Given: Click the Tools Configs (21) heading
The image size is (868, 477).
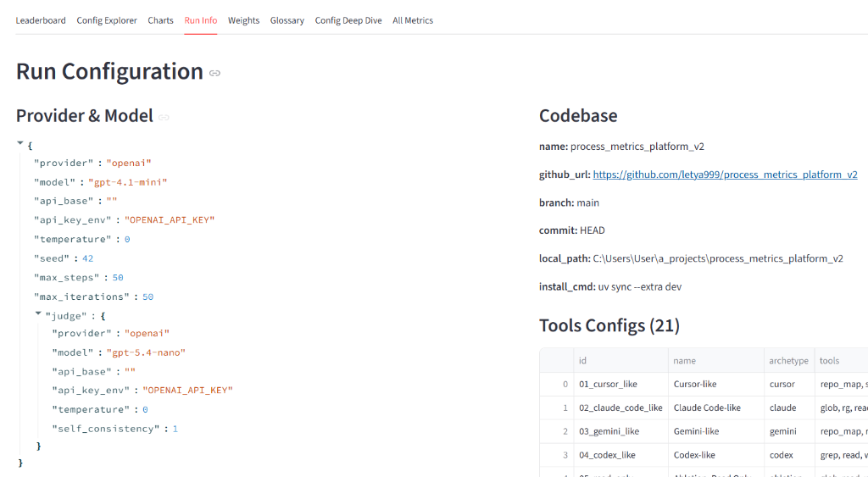Looking at the screenshot, I should [609, 325].
